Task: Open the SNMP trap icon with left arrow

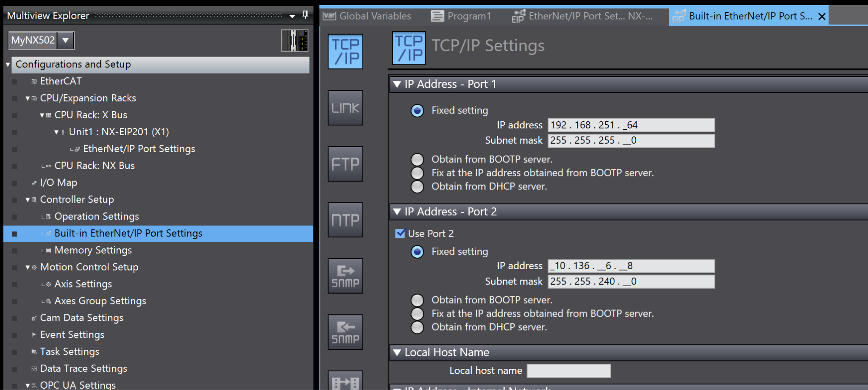Action: click(345, 332)
